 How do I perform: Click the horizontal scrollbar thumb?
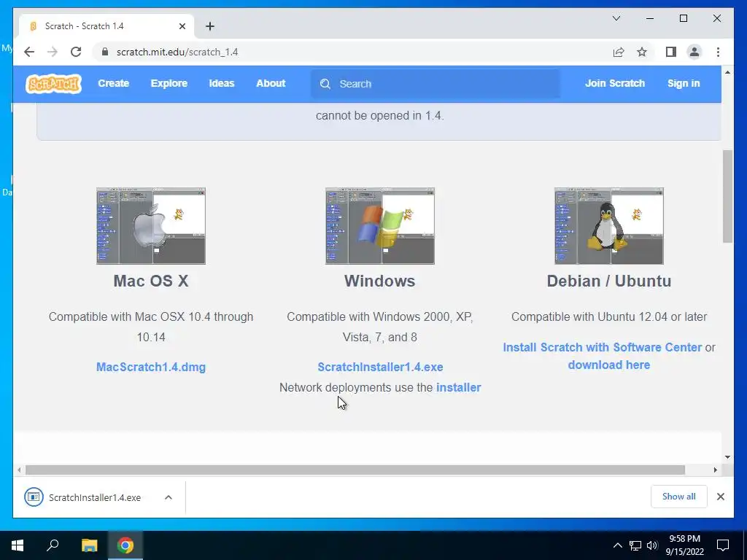[355, 470]
